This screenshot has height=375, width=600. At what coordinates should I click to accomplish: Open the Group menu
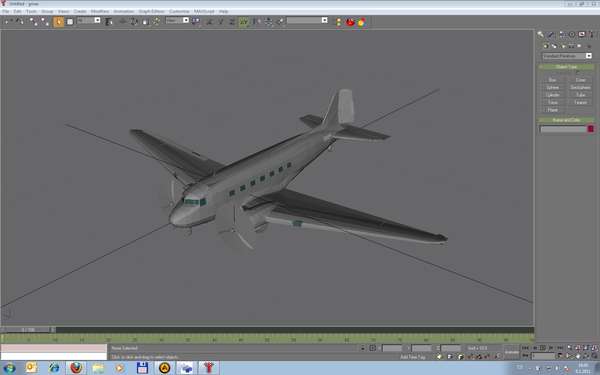(x=47, y=11)
